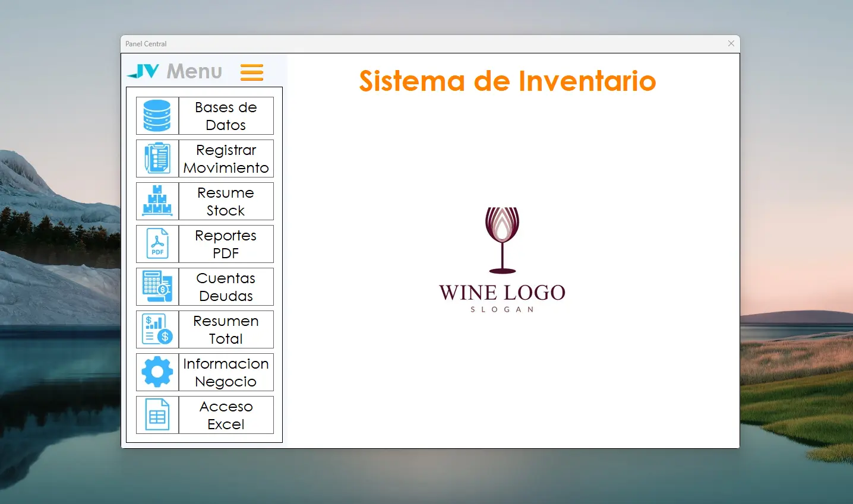This screenshot has width=853, height=504.
Task: Open Resume Stock section
Action: pos(226,201)
